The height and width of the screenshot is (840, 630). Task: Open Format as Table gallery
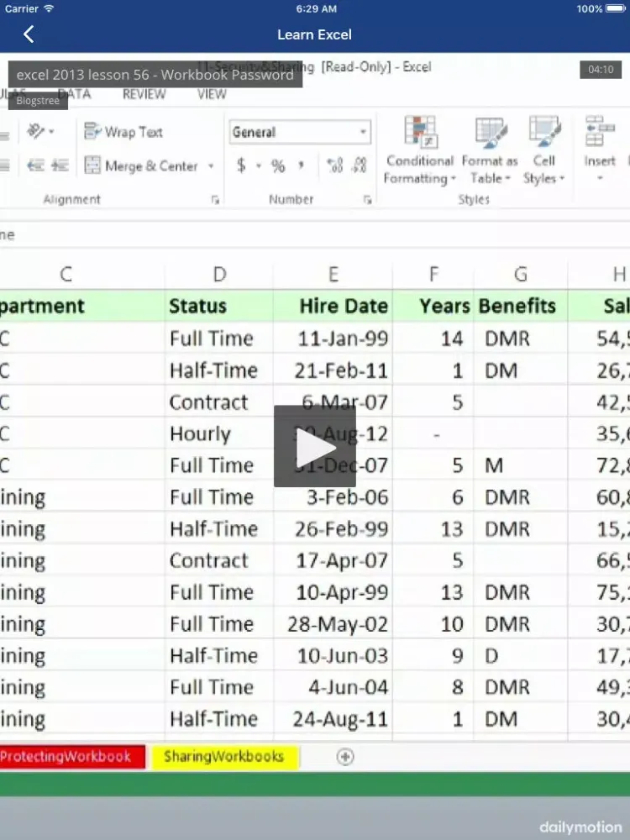(491, 150)
